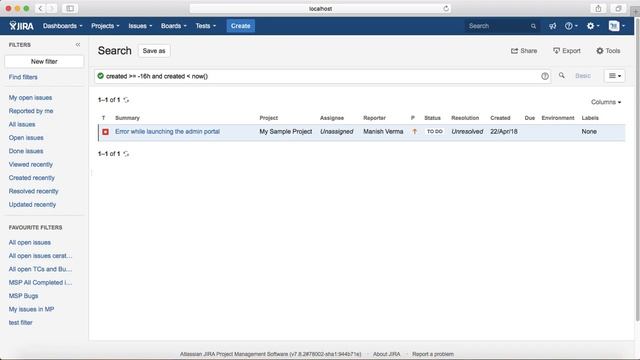This screenshot has height=360, width=640.
Task: Open Find filters link
Action: pos(23,77)
